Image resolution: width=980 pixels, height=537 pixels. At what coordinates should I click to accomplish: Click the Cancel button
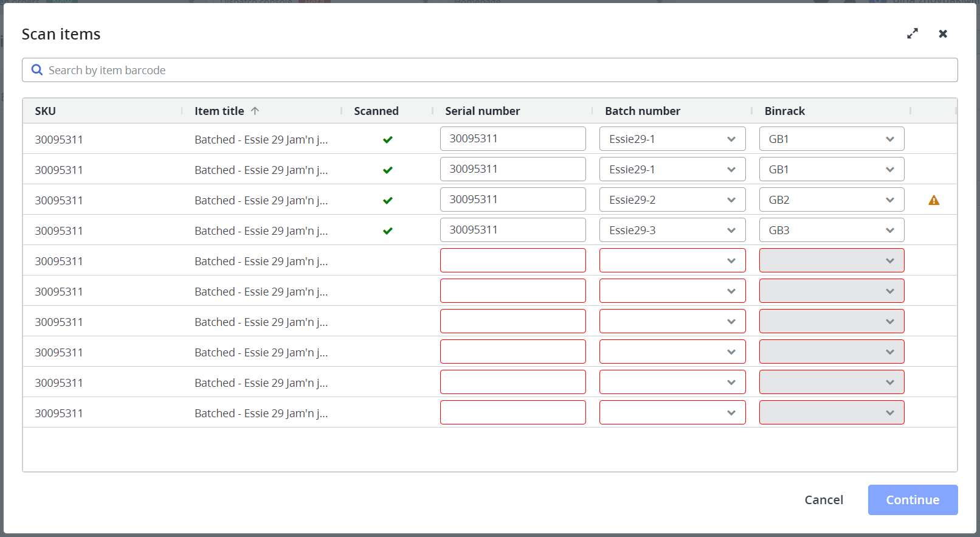pyautogui.click(x=823, y=500)
